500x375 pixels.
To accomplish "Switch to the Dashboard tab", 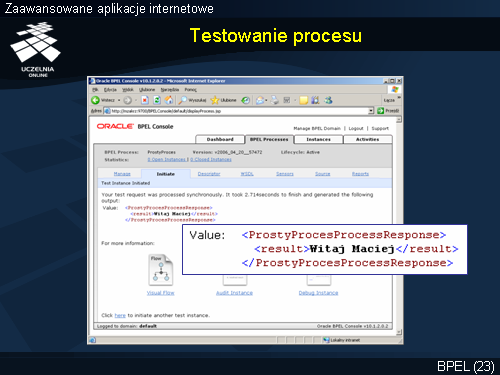I will click(220, 139).
